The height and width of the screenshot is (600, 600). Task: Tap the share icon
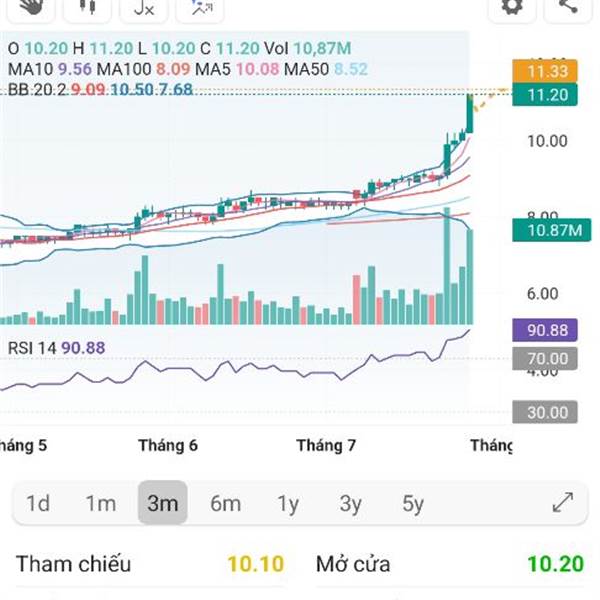pos(568,8)
